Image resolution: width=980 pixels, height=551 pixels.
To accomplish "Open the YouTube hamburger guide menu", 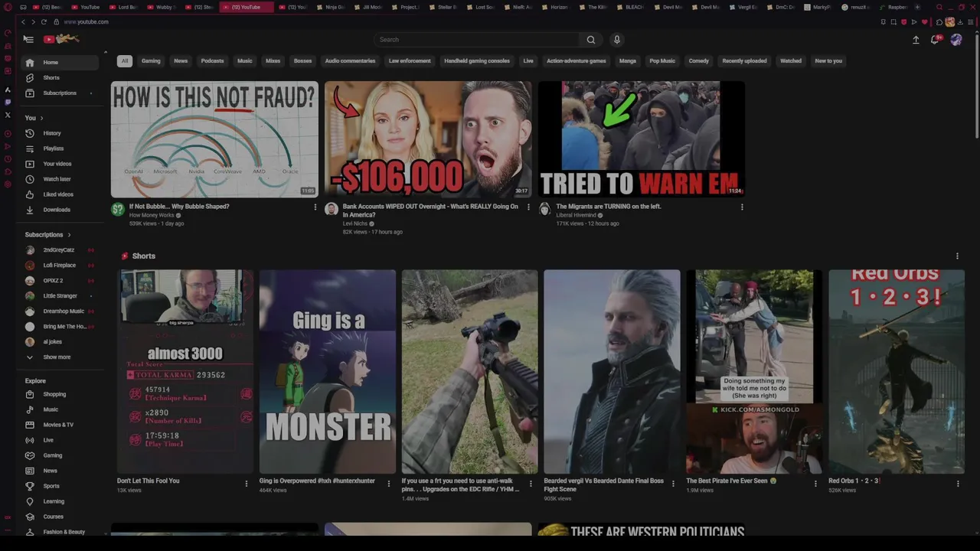I will click(x=28, y=39).
